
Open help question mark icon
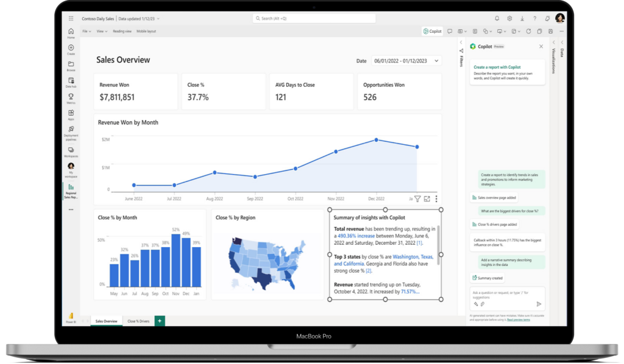[x=534, y=18]
